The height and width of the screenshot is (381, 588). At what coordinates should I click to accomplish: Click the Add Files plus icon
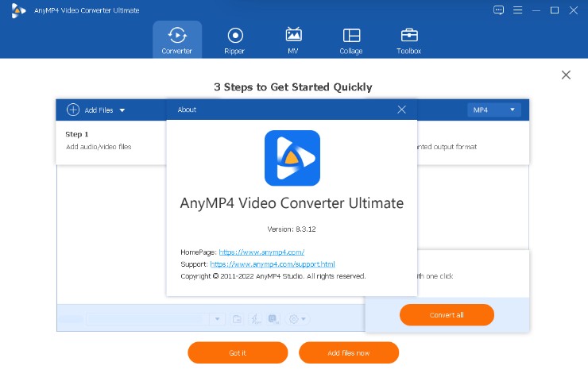click(x=73, y=110)
